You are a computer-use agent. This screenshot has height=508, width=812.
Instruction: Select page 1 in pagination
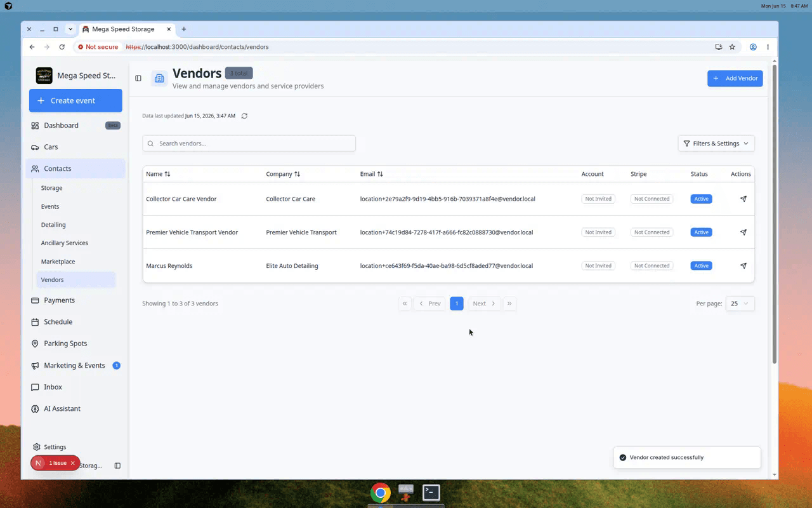point(457,304)
